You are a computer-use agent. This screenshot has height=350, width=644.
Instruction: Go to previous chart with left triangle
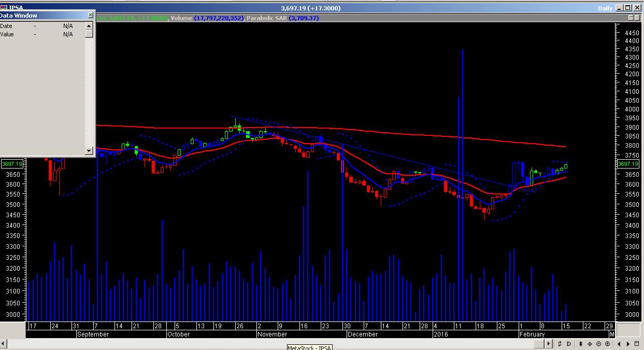[x=620, y=344]
